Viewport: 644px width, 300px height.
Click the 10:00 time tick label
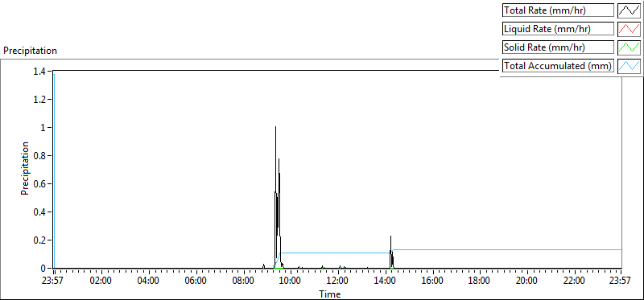click(291, 282)
